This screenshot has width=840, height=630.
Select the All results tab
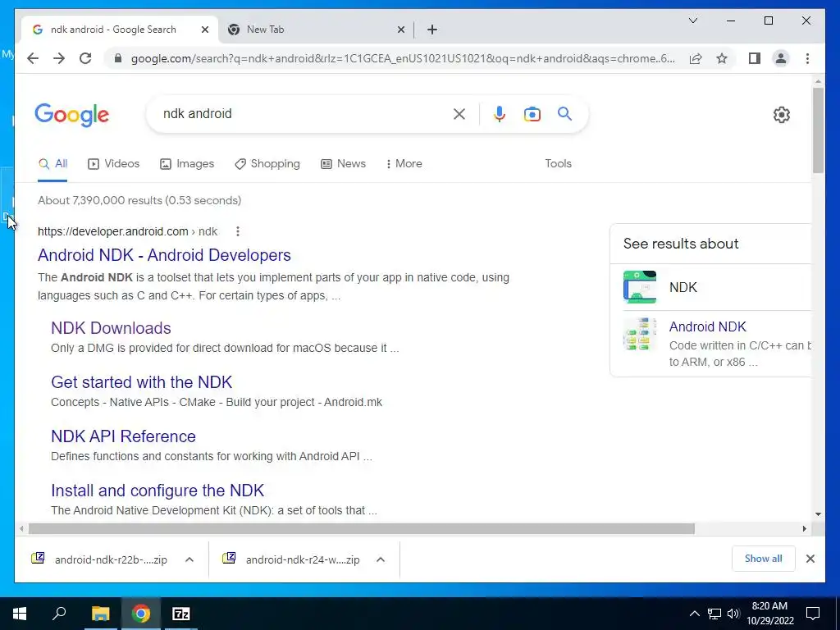click(x=52, y=163)
